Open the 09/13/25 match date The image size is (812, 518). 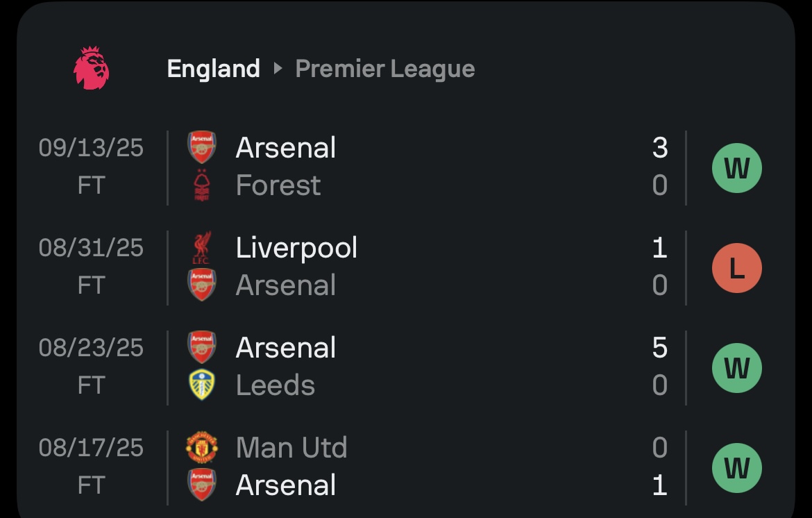(91, 148)
